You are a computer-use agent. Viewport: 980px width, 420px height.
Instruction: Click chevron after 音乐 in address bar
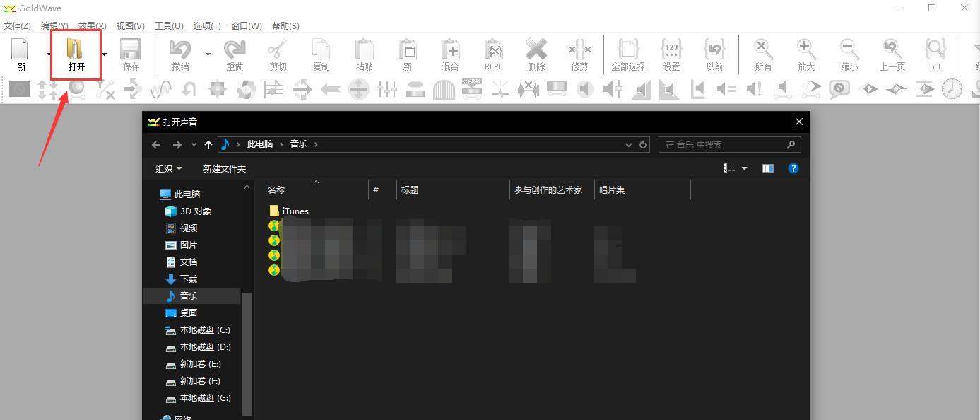(316, 144)
